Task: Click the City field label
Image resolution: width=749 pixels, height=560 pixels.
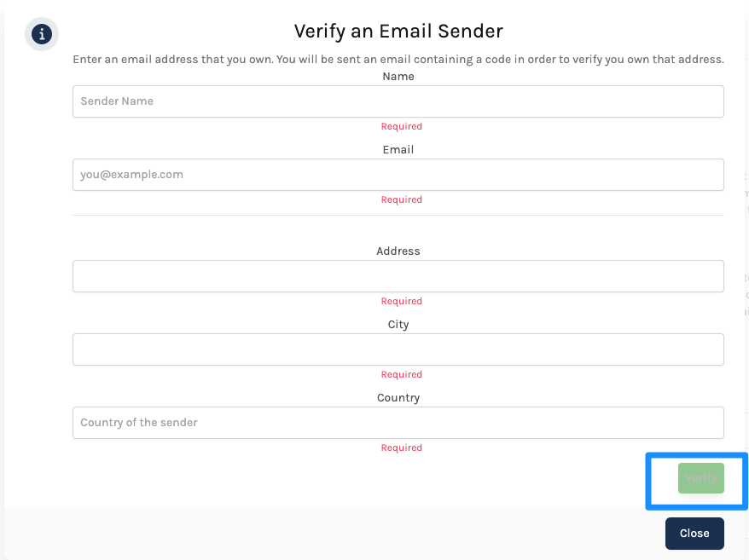Action: point(398,325)
